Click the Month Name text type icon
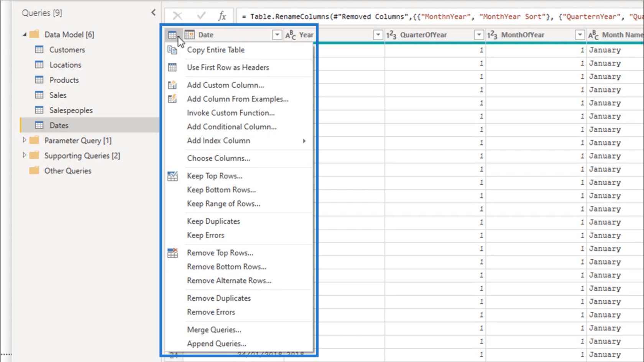644x362 pixels. click(x=593, y=35)
